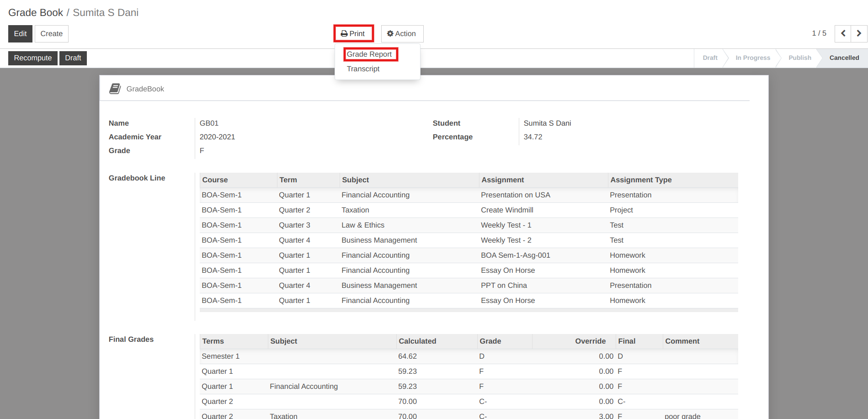Sort Final Grades by Calculated header
868x419 pixels.
437,341
